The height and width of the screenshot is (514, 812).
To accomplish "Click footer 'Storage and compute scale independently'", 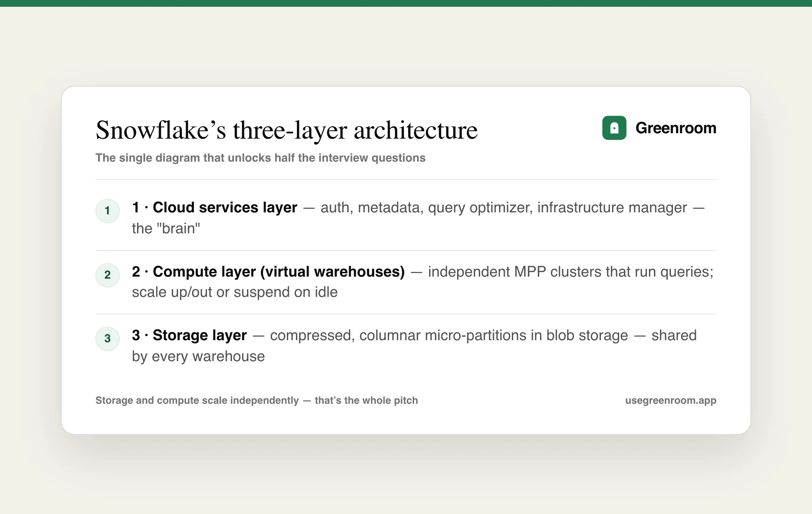I will (197, 400).
